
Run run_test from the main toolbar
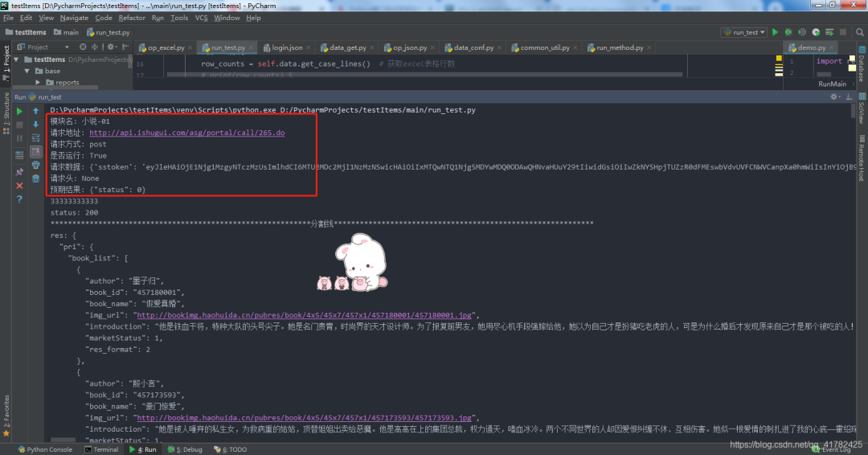point(775,32)
